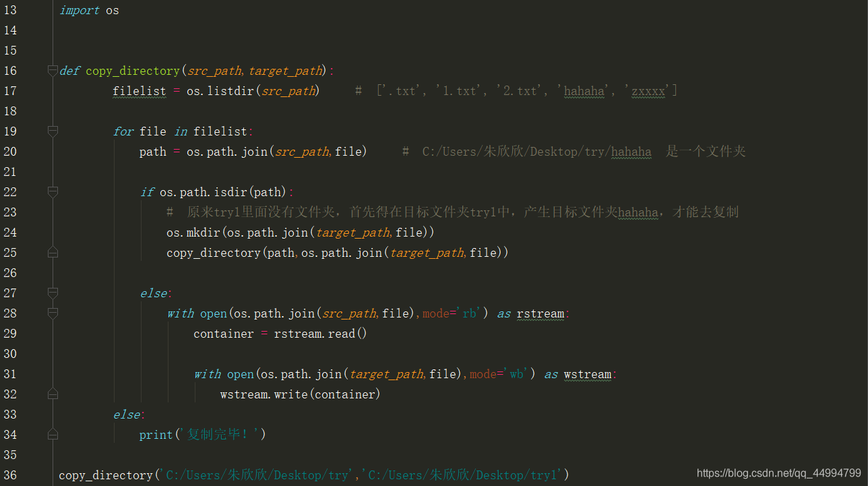This screenshot has width=868, height=486.
Task: Click 'os.mkdir' call on line 24
Action: [193, 233]
